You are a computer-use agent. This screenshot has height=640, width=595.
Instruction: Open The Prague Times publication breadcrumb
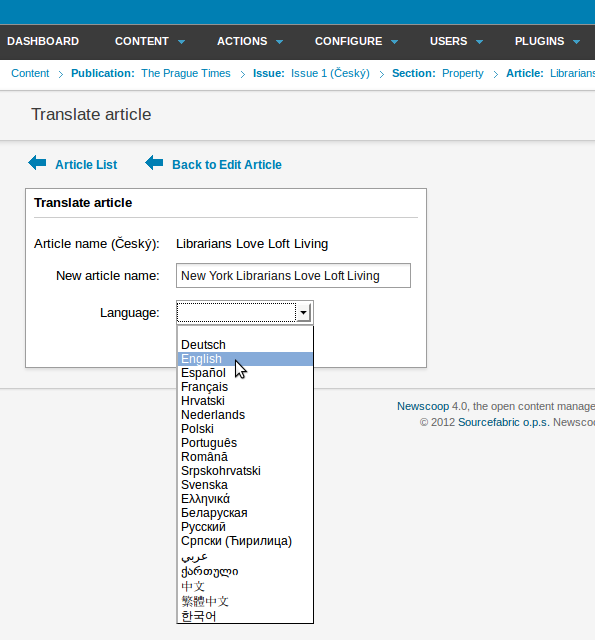186,73
